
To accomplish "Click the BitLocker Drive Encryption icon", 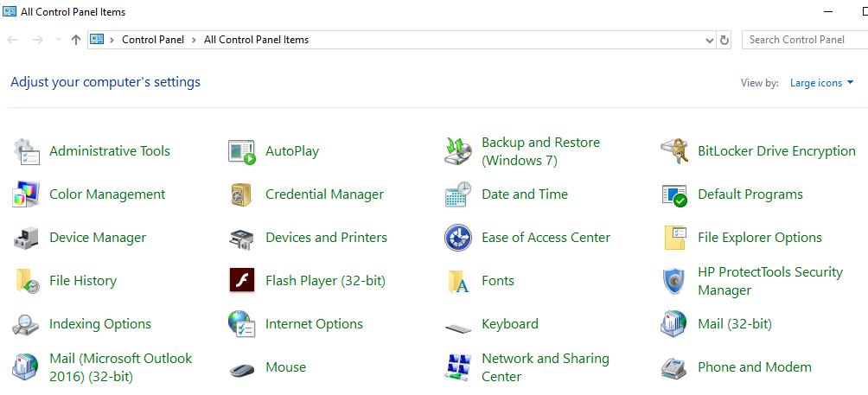I will pyautogui.click(x=673, y=151).
